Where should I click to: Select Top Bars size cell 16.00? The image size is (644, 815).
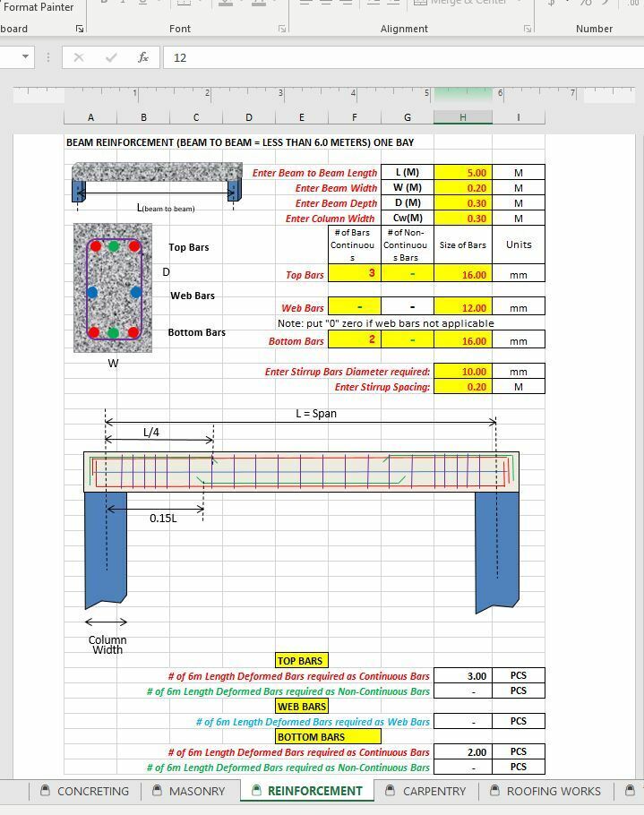462,273
